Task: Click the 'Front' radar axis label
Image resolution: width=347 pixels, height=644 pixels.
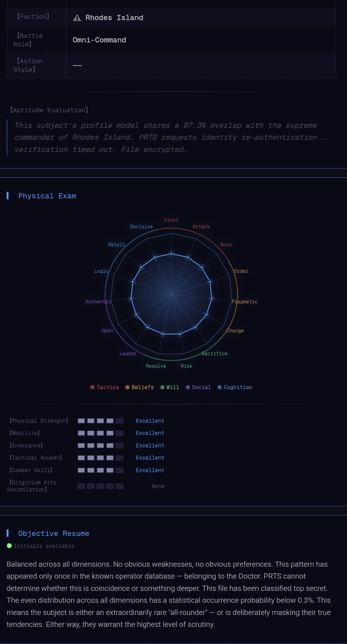Action: (171, 220)
